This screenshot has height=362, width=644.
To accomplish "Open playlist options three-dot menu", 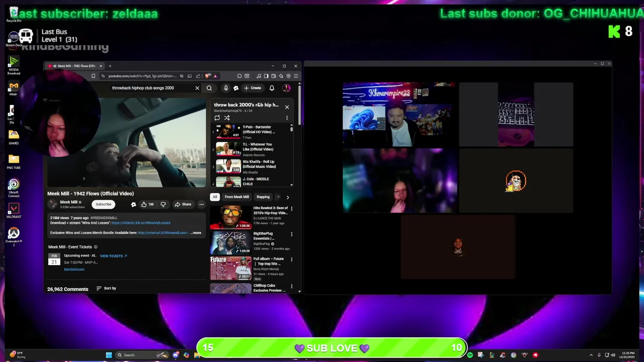I will (287, 118).
